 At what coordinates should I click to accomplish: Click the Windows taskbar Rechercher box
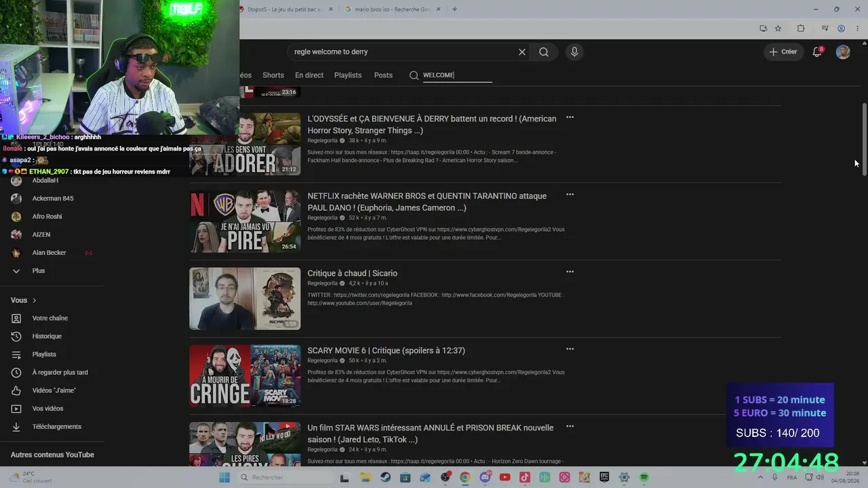pos(285,477)
